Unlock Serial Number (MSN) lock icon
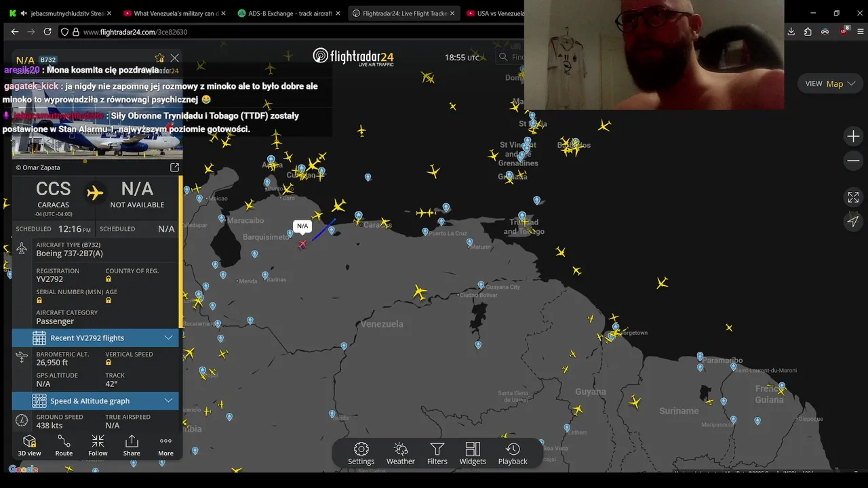The height and width of the screenshot is (488, 868). point(39,300)
